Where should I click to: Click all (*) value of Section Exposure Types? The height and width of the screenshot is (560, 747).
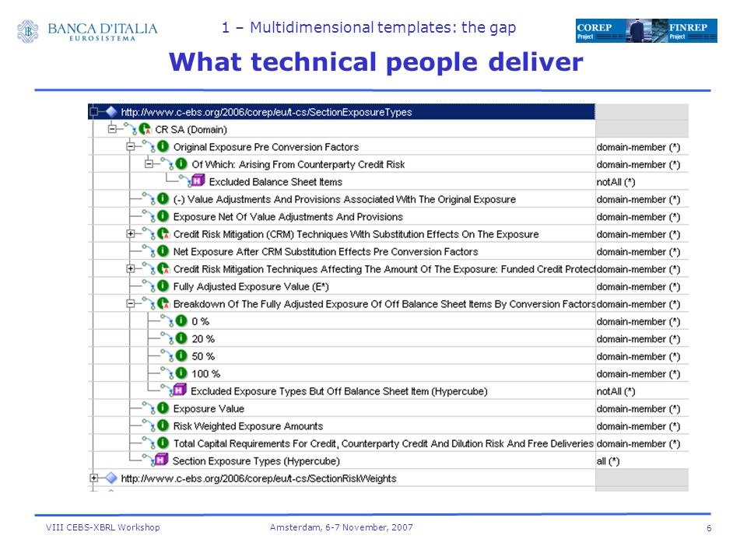point(608,461)
